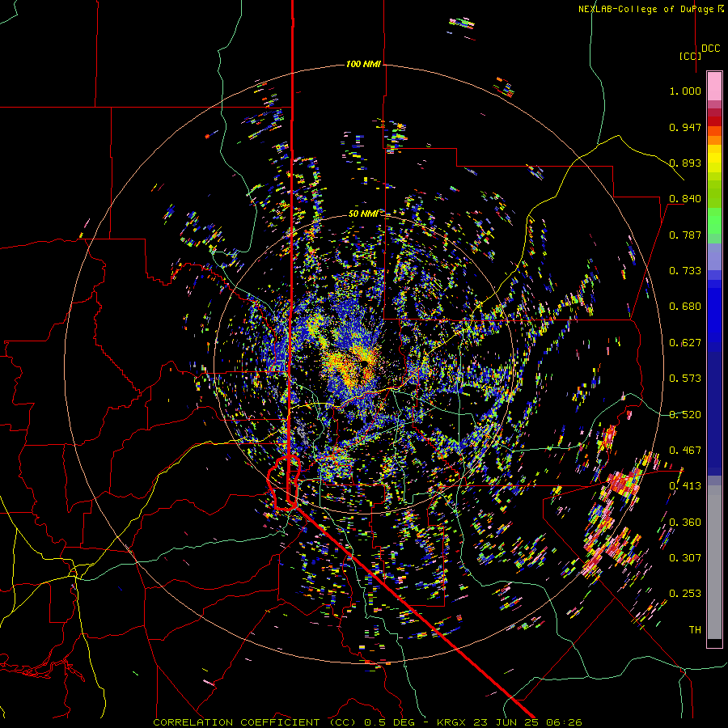Screen dimensions: 728x728
Task: Click the 0.893 value on the color scale
Action: [x=685, y=163]
